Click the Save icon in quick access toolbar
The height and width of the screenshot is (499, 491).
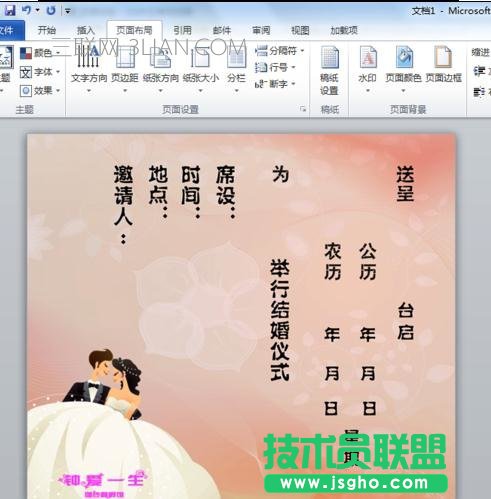tap(10, 11)
